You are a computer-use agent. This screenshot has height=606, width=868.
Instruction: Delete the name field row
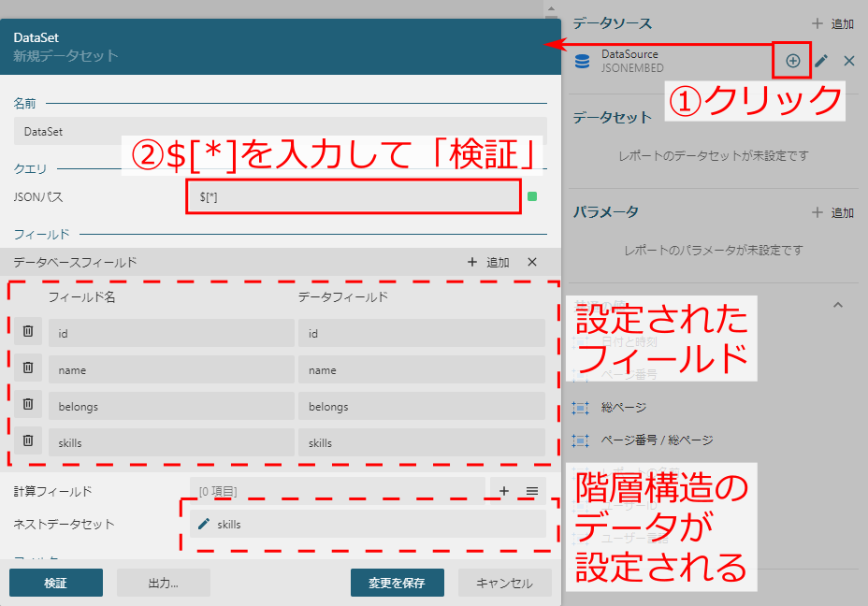[28, 368]
